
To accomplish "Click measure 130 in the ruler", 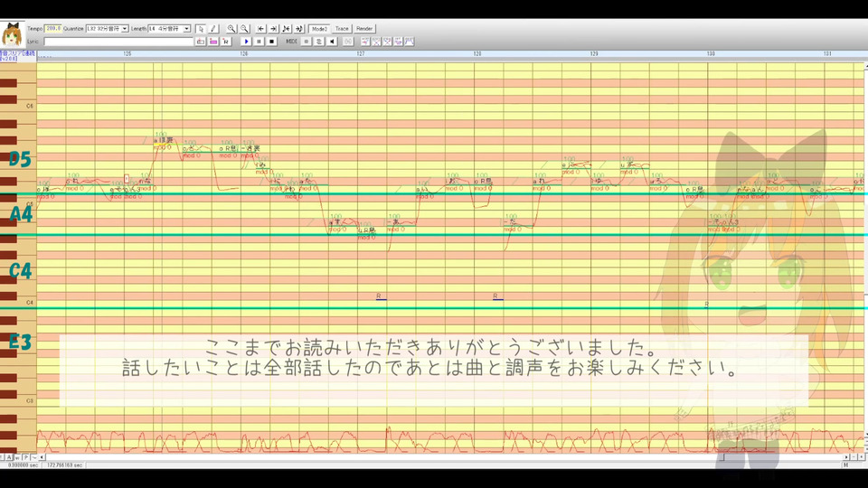I will [711, 54].
